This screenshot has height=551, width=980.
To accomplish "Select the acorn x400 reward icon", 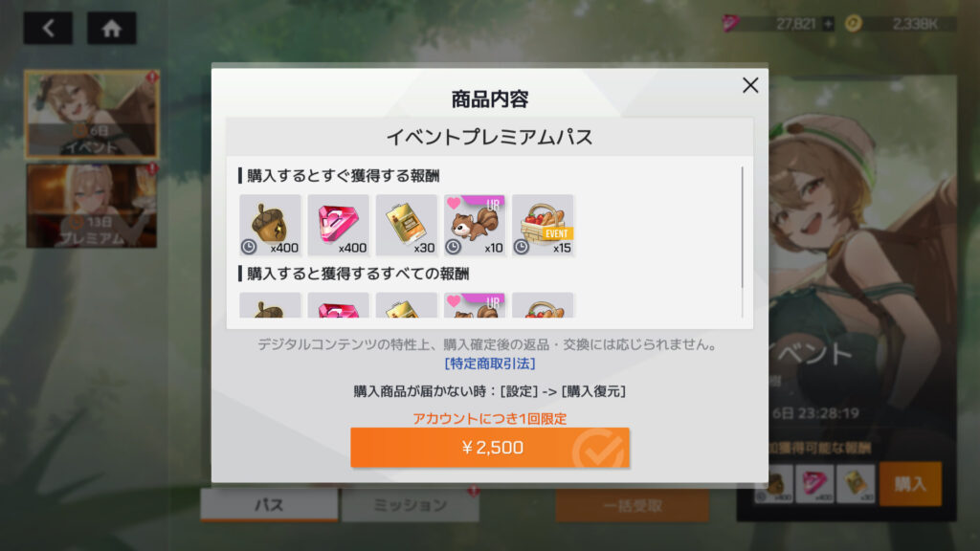I will click(270, 225).
